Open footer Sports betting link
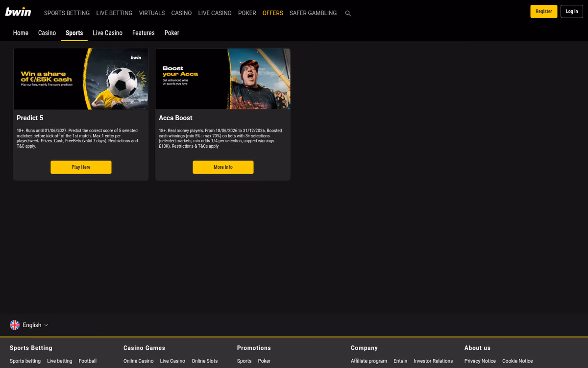The width and height of the screenshot is (588, 368). click(x=25, y=361)
